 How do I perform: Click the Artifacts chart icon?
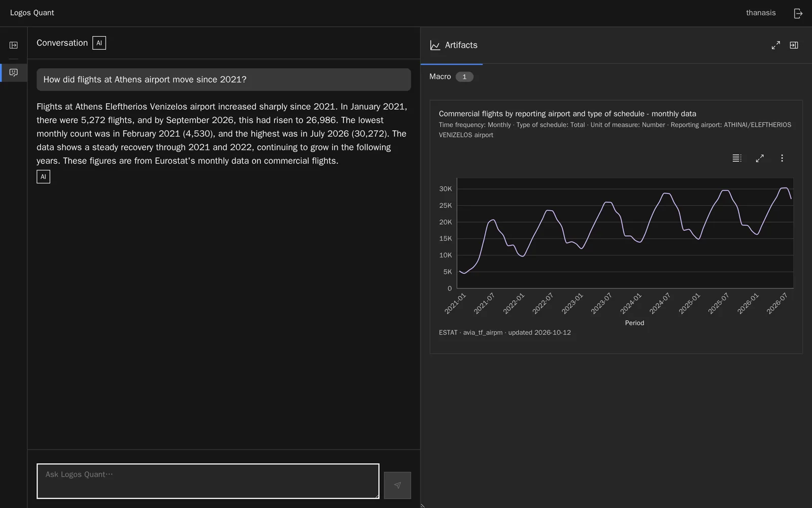pos(435,45)
